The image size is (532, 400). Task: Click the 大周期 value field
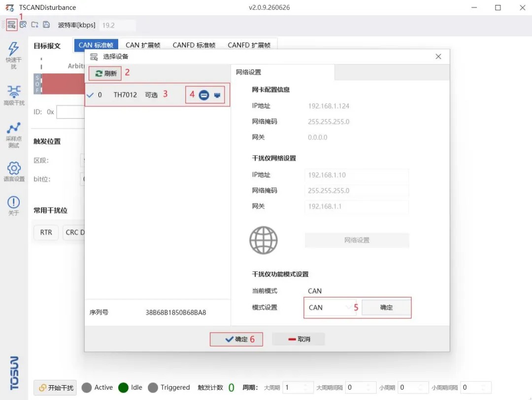coord(298,388)
